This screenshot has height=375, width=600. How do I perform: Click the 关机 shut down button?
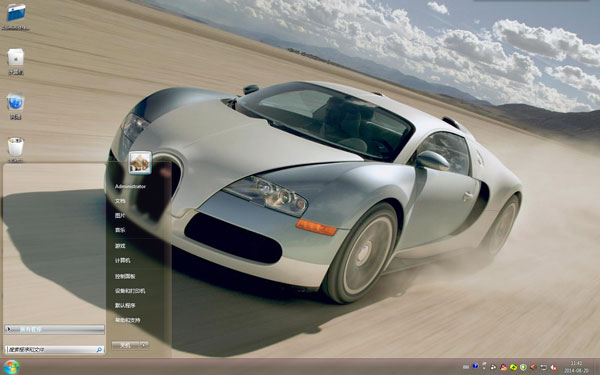(x=126, y=345)
